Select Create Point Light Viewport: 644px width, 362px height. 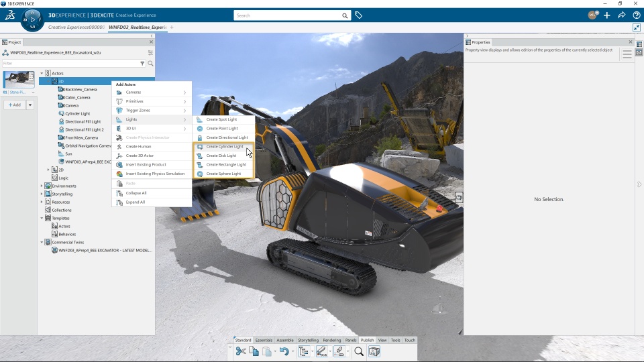[x=224, y=129]
